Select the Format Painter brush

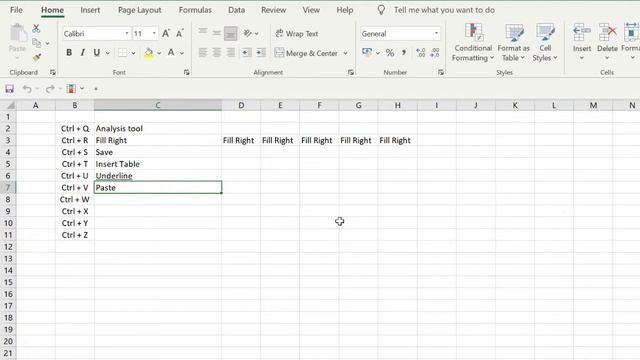(37, 57)
